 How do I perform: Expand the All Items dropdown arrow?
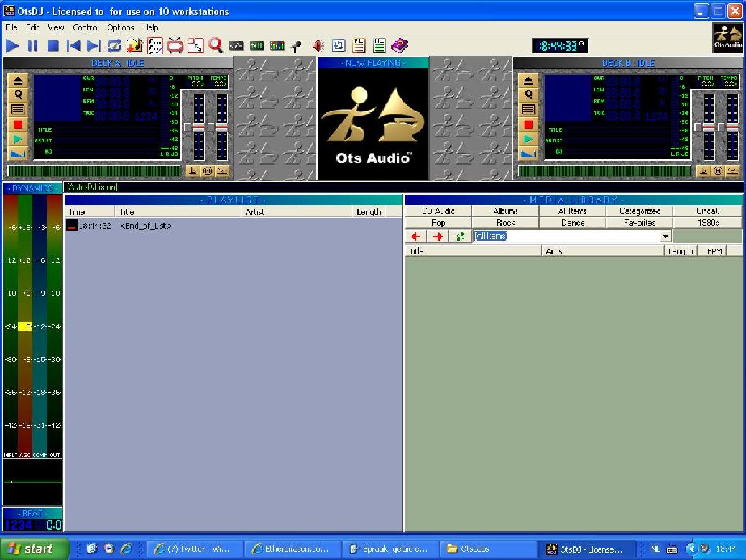(x=665, y=237)
